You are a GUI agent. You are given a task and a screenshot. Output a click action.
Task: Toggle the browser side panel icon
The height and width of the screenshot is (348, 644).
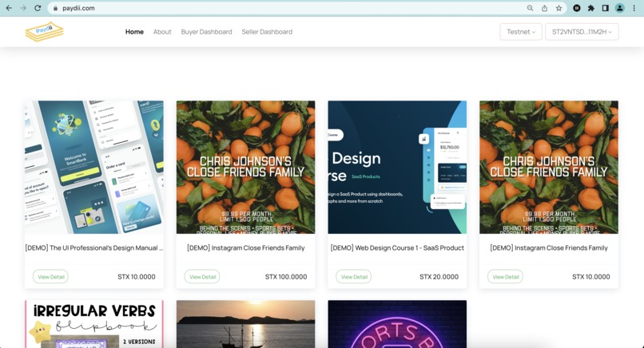click(x=606, y=8)
